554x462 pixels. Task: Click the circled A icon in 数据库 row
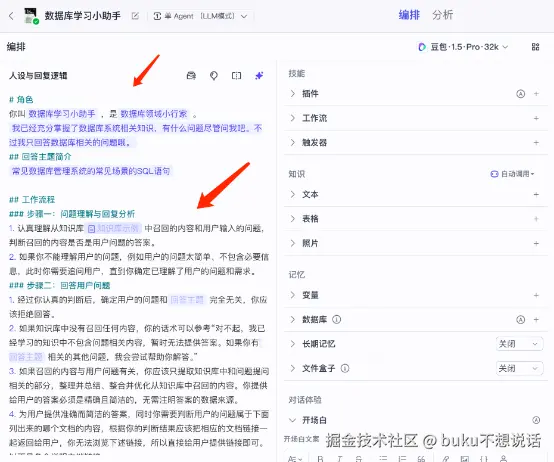click(x=520, y=320)
